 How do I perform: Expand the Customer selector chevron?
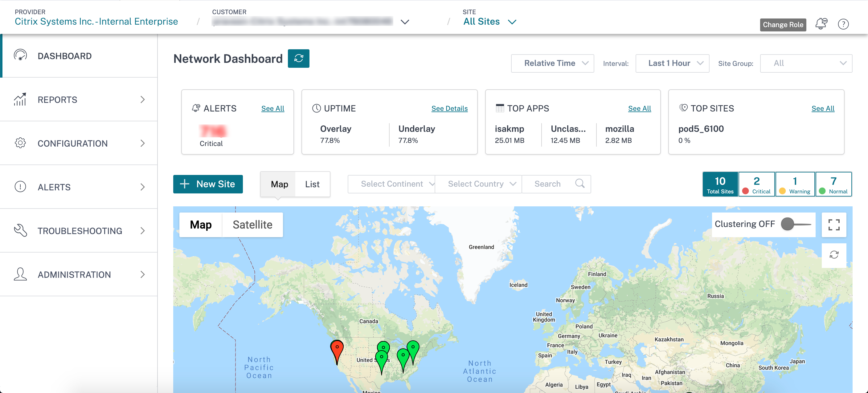coord(405,22)
